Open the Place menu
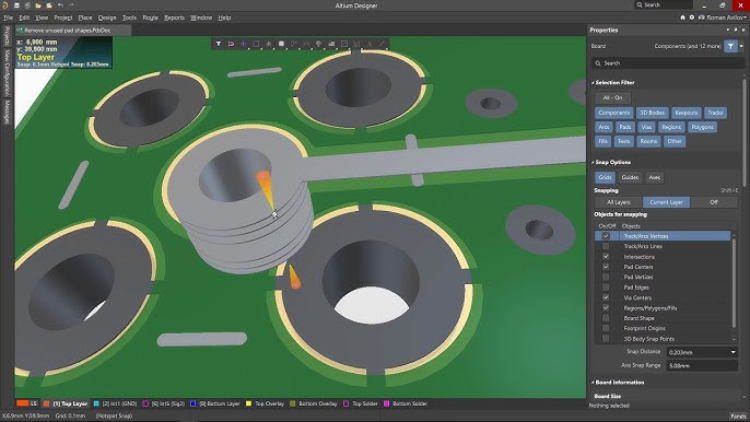750x422 pixels. (x=85, y=17)
